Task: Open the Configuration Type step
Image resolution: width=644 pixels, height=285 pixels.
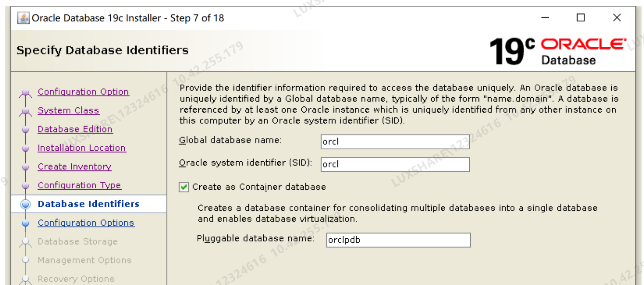Action: [x=79, y=185]
